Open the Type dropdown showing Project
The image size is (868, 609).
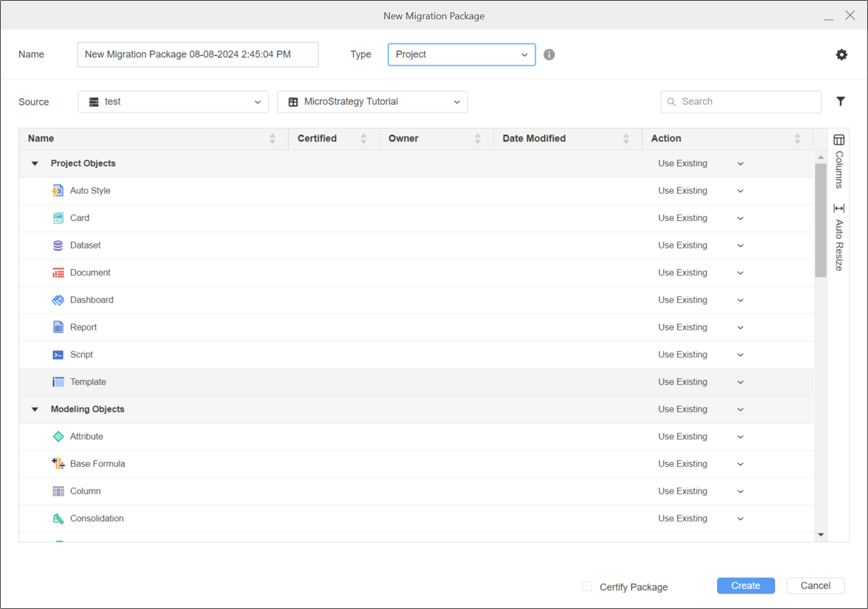[461, 55]
